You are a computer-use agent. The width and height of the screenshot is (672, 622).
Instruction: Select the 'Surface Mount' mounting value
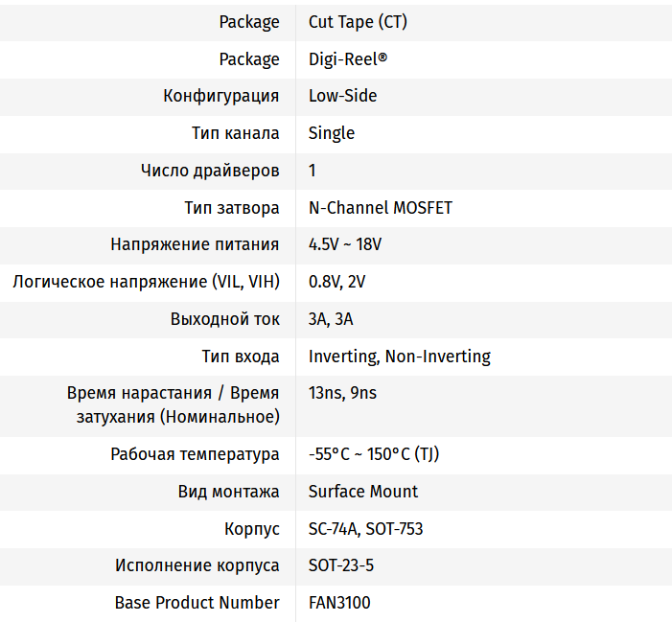[x=363, y=492]
